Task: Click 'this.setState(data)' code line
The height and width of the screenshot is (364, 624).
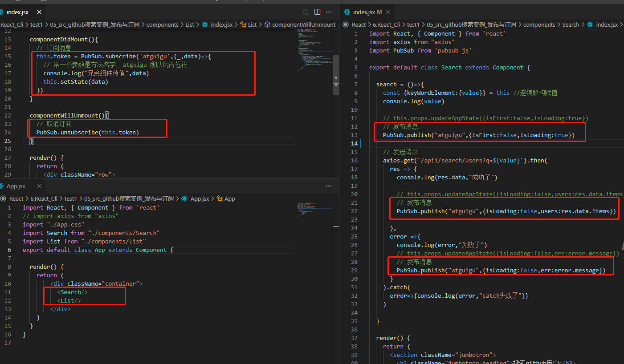Action: pyautogui.click(x=76, y=82)
